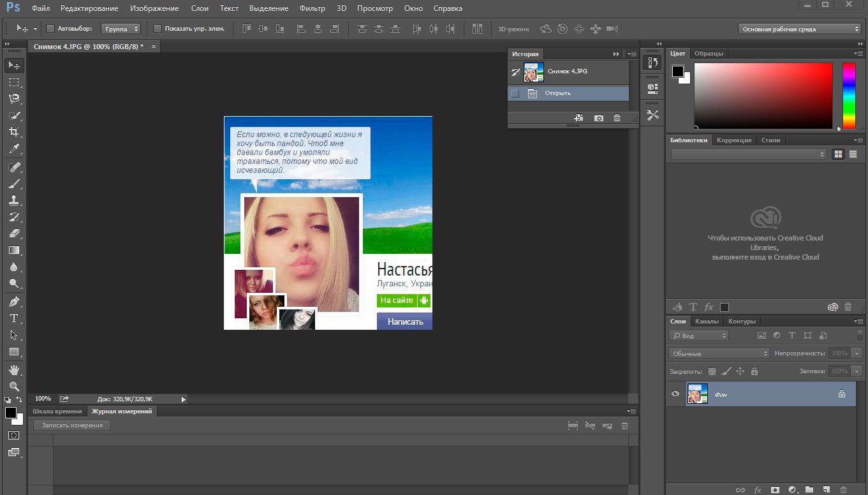
Task: Toggle lock position in Layers panel
Action: tap(740, 371)
